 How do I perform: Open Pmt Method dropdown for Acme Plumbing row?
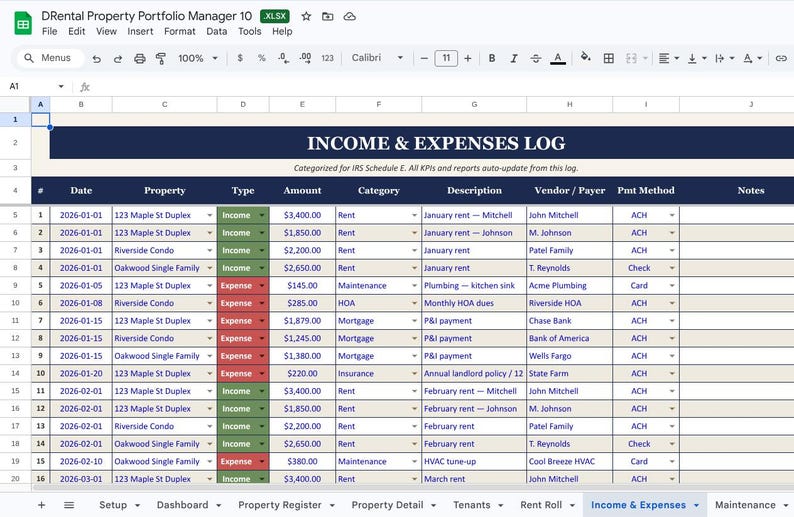tap(672, 286)
